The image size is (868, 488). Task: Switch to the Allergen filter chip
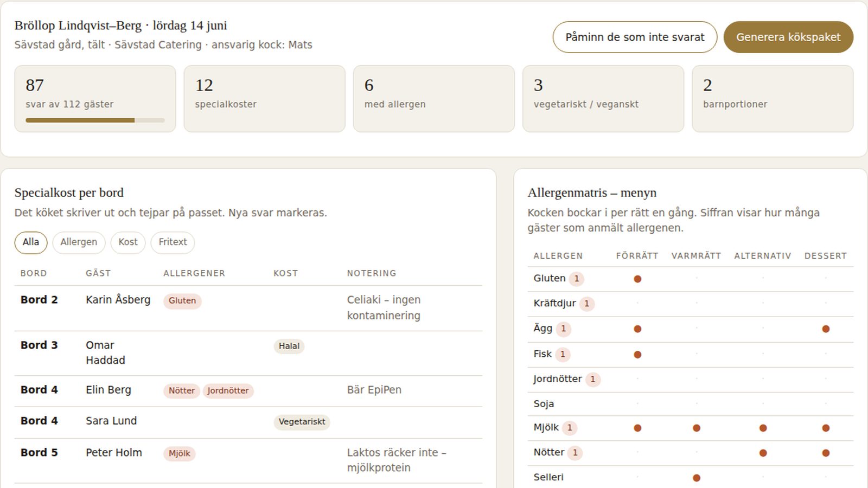pyautogui.click(x=79, y=242)
